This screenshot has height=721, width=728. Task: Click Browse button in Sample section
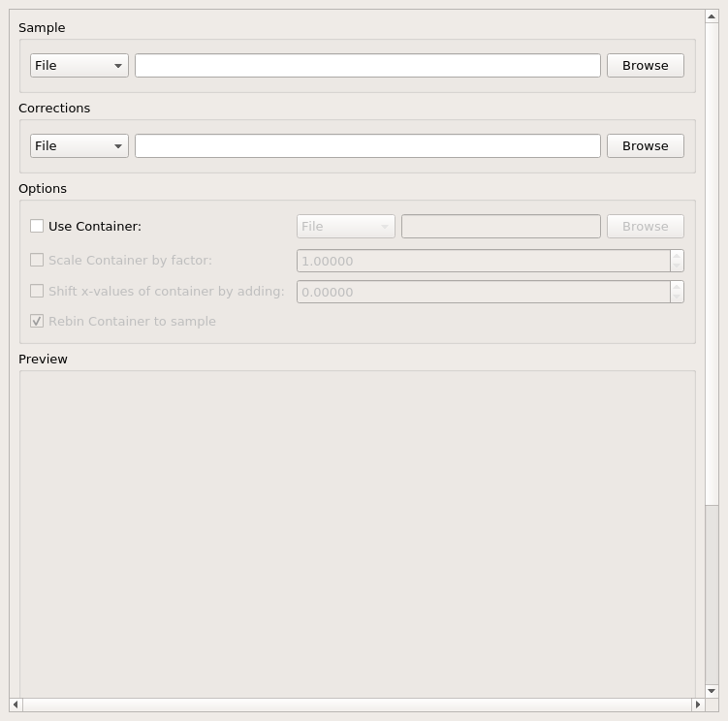click(x=646, y=66)
